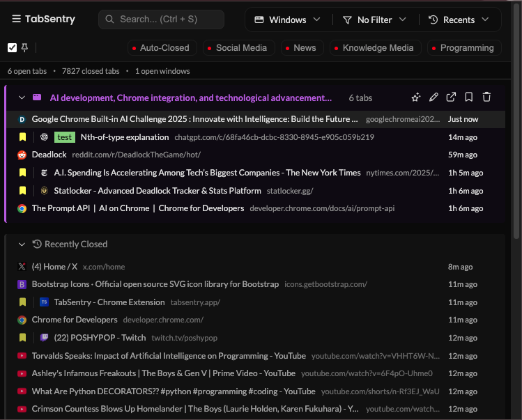Click the TabSentry logo text
The width and height of the screenshot is (522, 420).
coord(50,19)
